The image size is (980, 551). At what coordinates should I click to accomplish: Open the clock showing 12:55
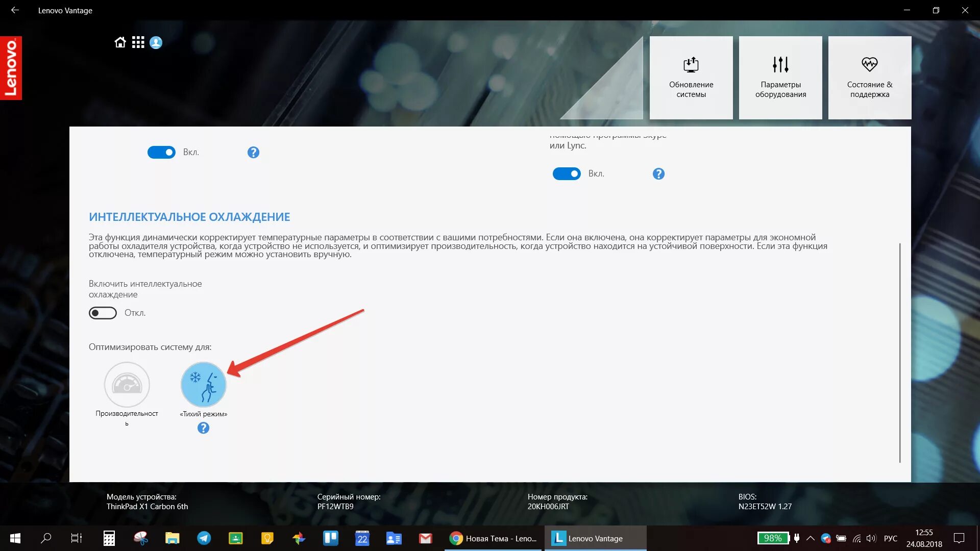tap(924, 538)
